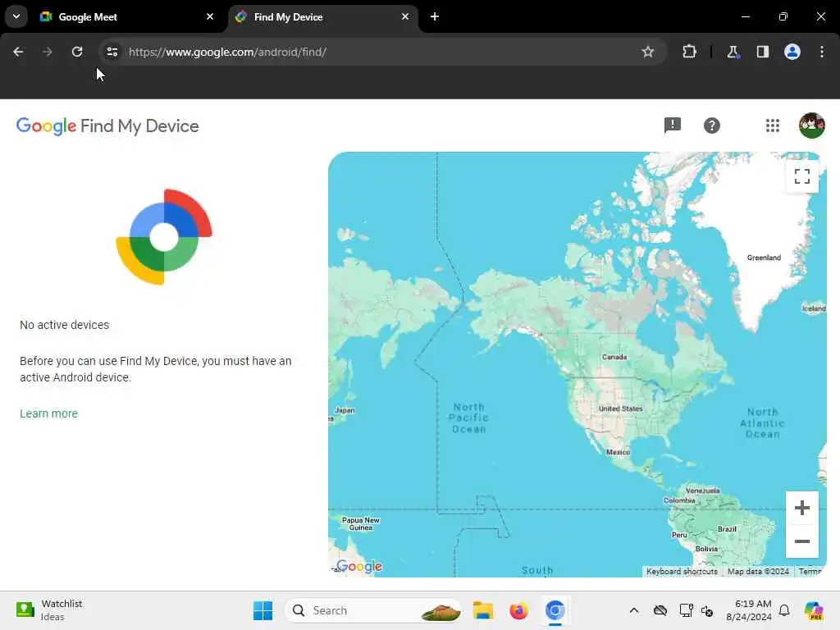Click the display cast tray icon
The image size is (840, 630).
[687, 610]
